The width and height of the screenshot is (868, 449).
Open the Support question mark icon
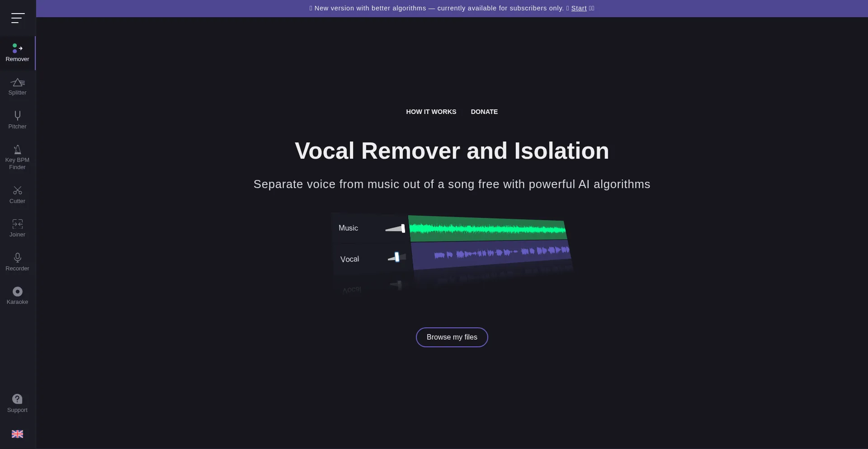tap(17, 399)
